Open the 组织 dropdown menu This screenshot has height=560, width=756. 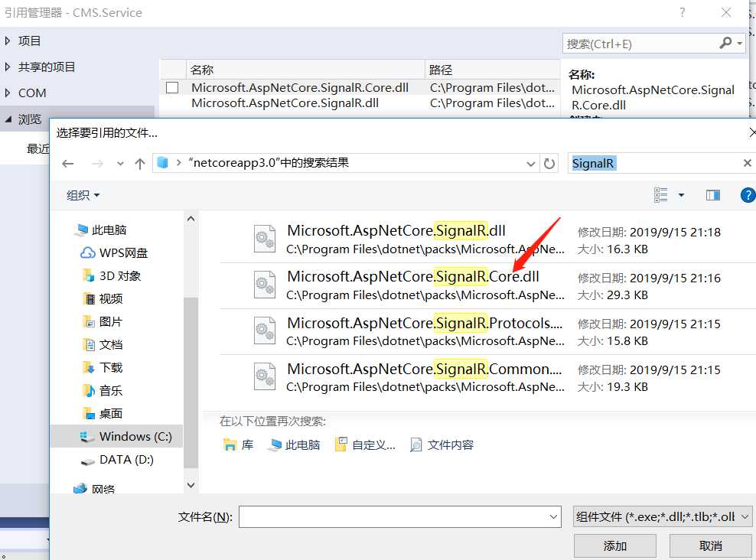click(x=83, y=195)
